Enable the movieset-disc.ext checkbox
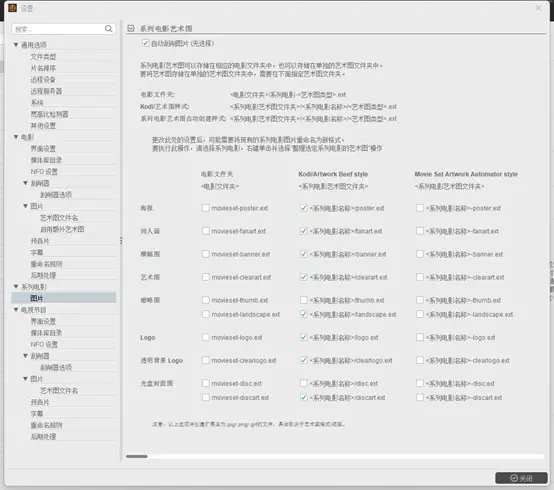Viewport: 554px width, 490px height. pos(206,383)
